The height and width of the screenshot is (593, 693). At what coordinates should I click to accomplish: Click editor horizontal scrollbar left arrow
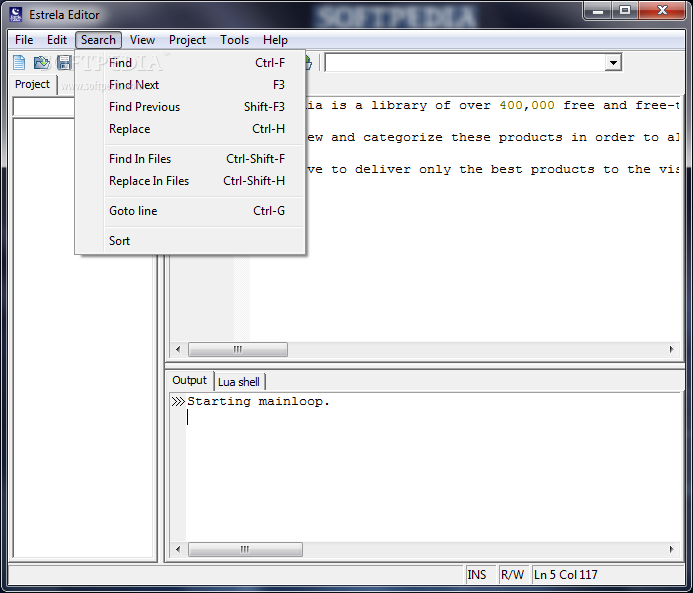pos(178,350)
